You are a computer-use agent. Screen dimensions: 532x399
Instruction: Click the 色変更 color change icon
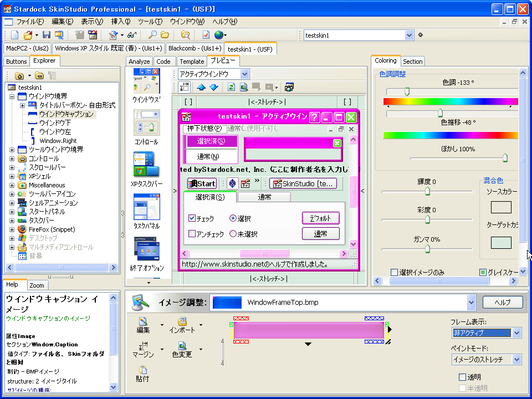(182, 350)
